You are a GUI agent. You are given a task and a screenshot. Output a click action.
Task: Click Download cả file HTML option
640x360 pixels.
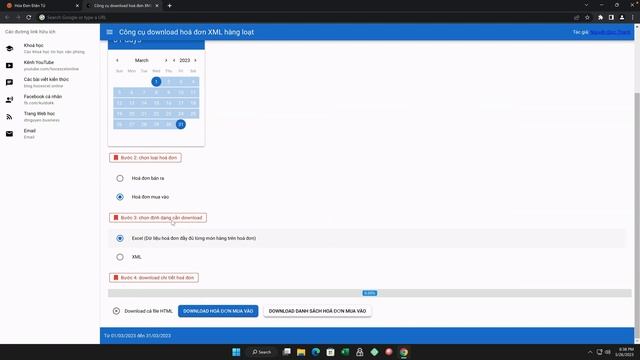143,311
